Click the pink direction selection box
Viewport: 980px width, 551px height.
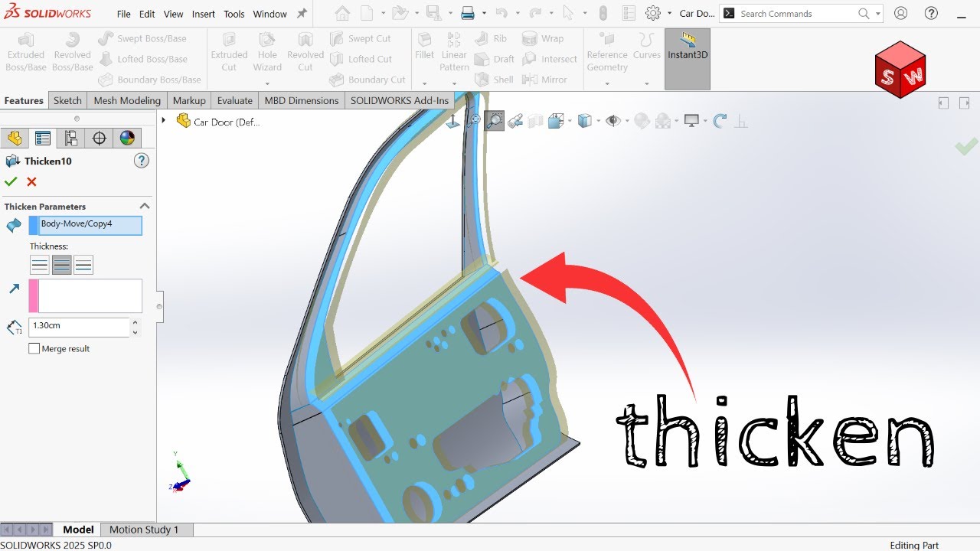(x=85, y=295)
